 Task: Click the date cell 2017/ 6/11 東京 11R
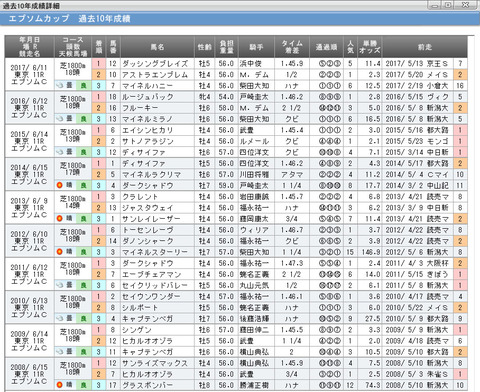pos(29,74)
